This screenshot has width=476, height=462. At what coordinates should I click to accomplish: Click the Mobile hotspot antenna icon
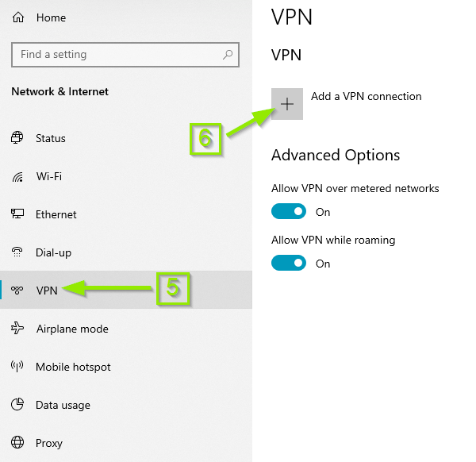click(17, 366)
